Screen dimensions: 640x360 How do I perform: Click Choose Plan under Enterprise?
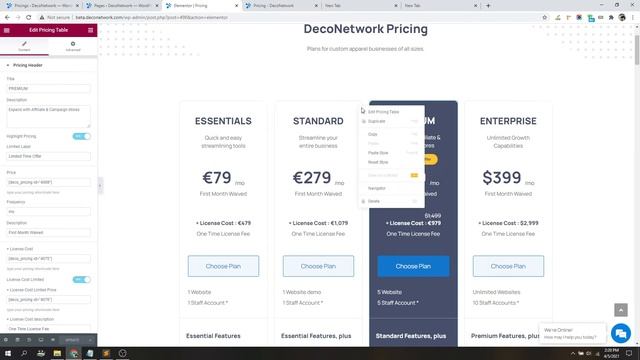[x=508, y=266]
